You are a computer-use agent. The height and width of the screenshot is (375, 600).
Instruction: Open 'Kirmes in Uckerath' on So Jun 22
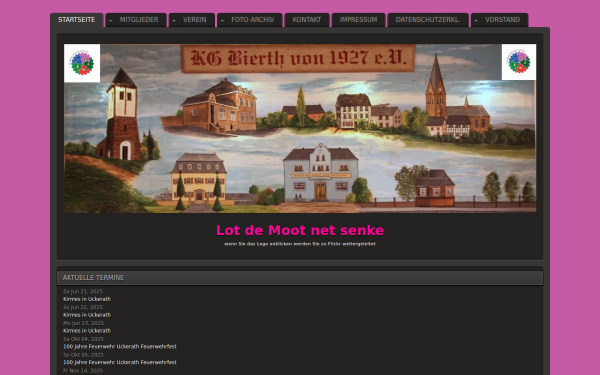(87, 315)
